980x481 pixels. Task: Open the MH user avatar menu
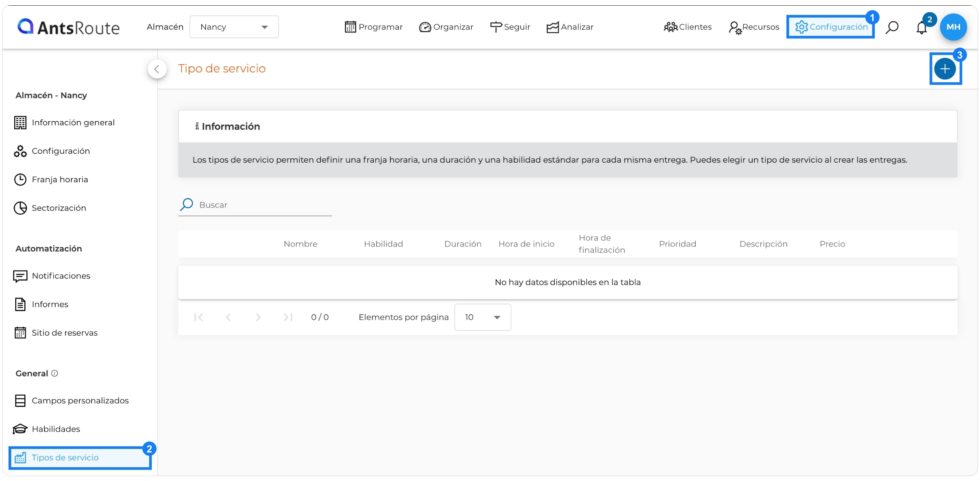[953, 27]
